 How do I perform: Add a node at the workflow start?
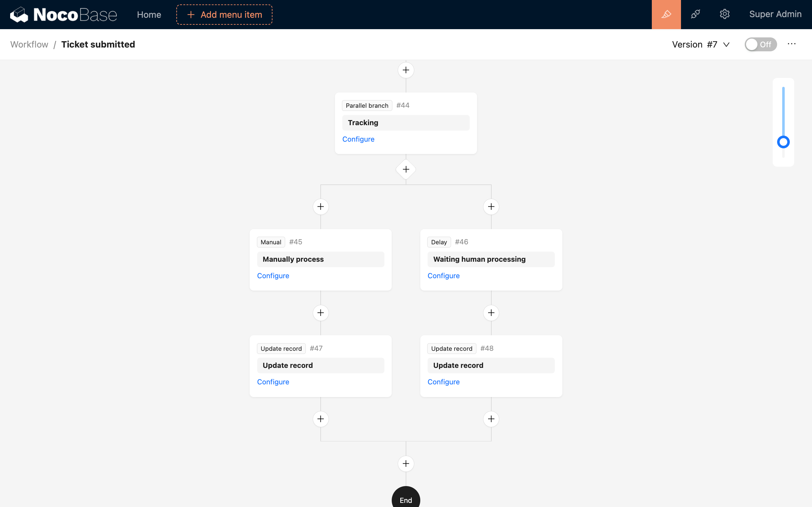click(406, 70)
